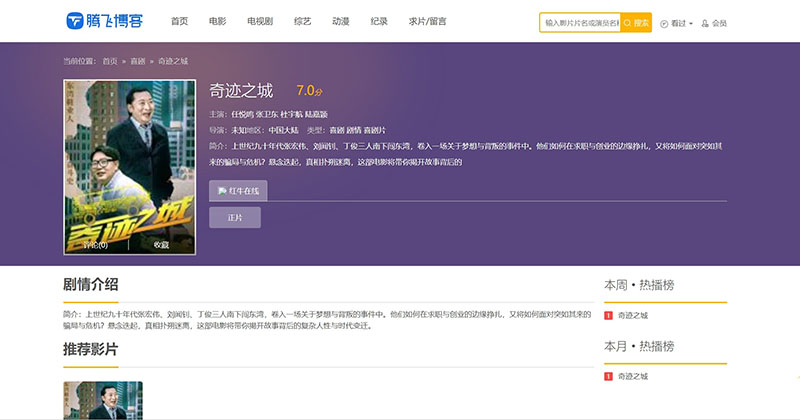Image resolution: width=800 pixels, height=420 pixels.
Task: Open the 综艺 navigation item
Action: (x=303, y=21)
